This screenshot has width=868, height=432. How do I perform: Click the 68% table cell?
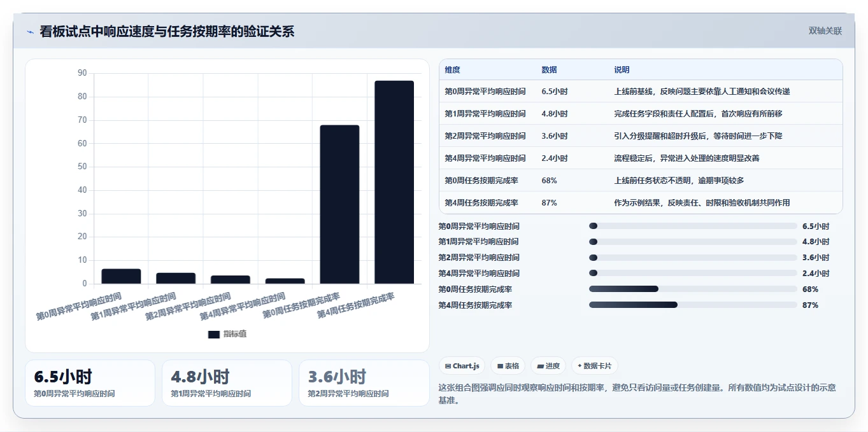coord(549,181)
